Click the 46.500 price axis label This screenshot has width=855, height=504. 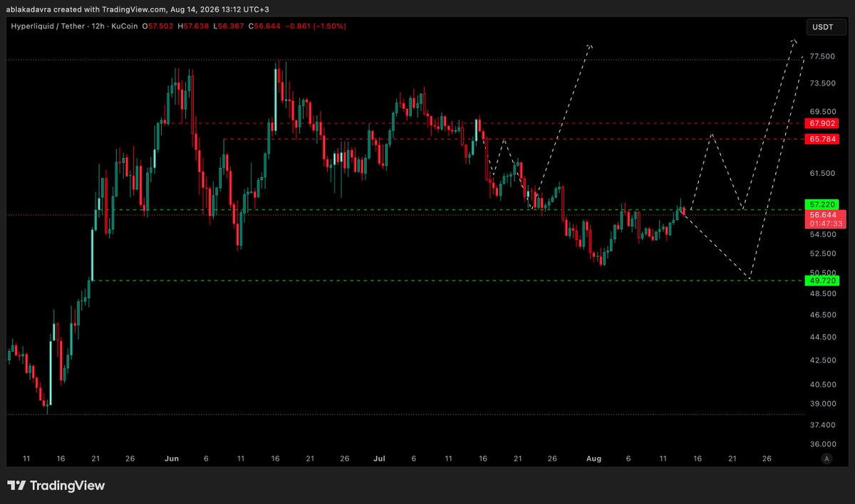pyautogui.click(x=822, y=314)
